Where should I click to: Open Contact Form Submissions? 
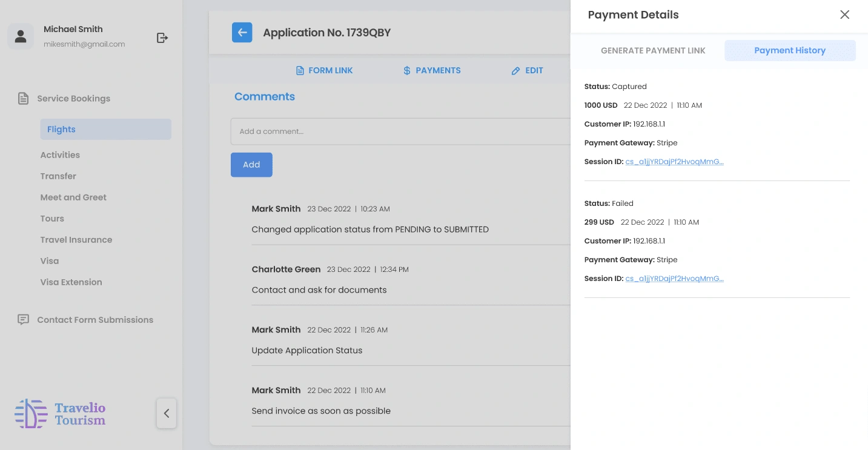click(95, 320)
